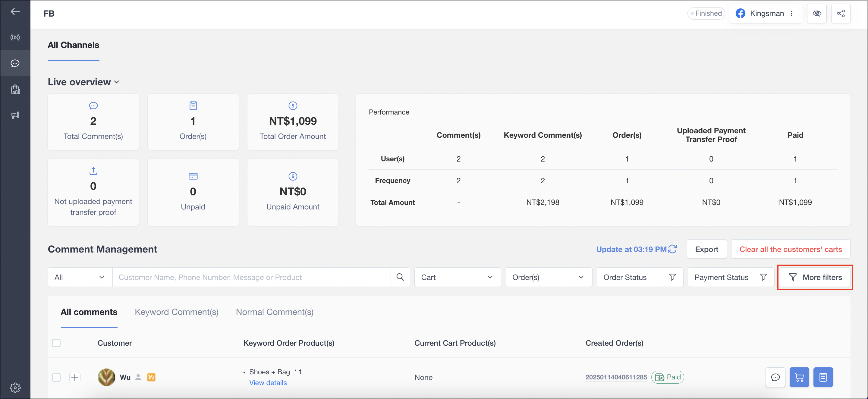
Task: Open the blue order list button for Wu
Action: [822, 377]
